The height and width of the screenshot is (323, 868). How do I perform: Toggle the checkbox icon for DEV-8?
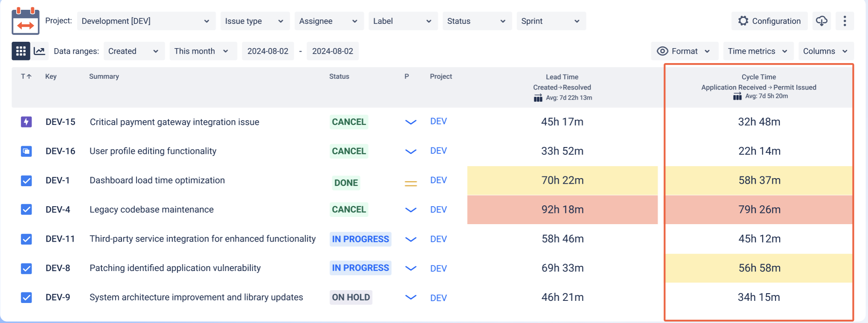point(26,268)
